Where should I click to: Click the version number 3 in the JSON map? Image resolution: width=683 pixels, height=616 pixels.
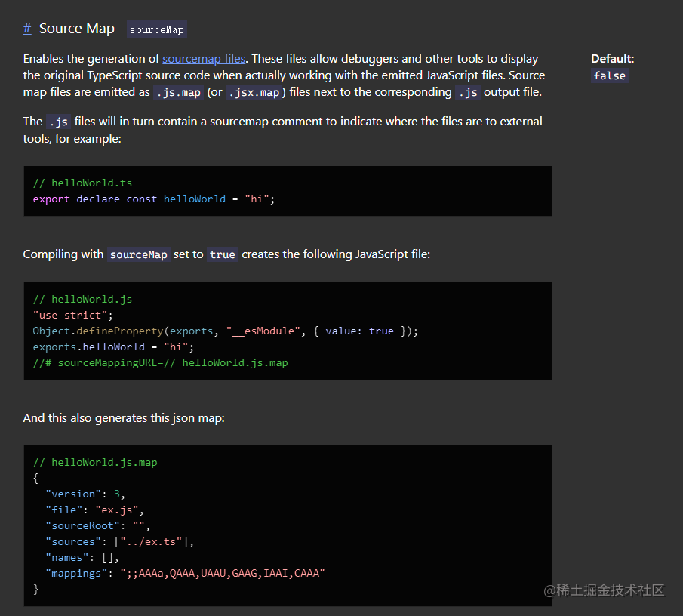tap(118, 494)
